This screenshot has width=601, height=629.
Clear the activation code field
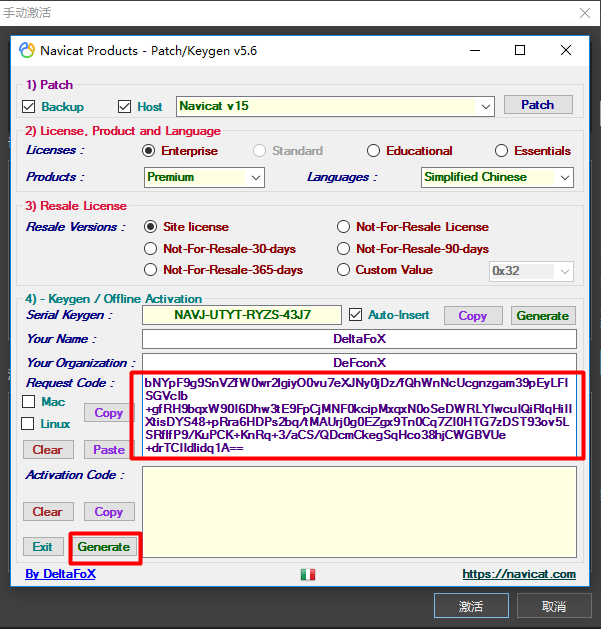[48, 512]
